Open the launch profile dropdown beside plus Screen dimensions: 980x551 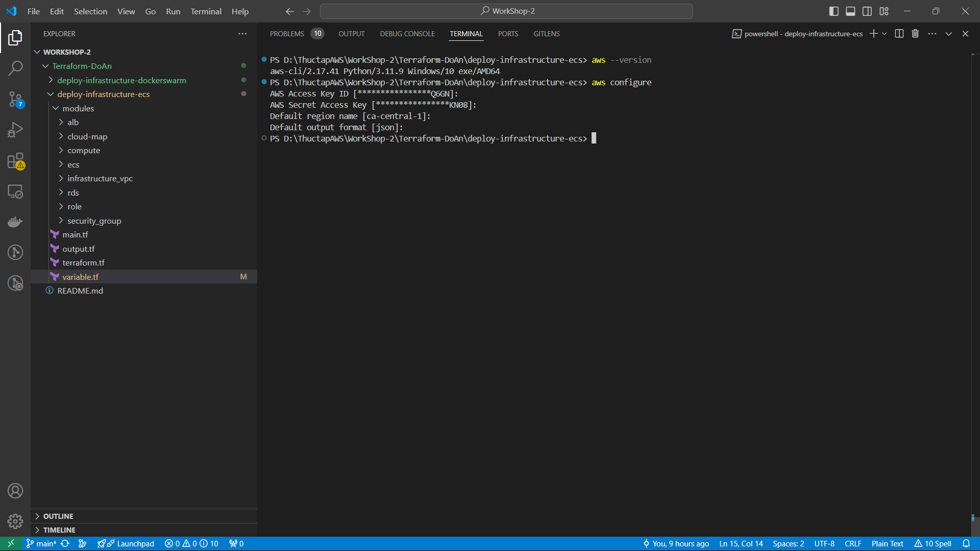884,34
